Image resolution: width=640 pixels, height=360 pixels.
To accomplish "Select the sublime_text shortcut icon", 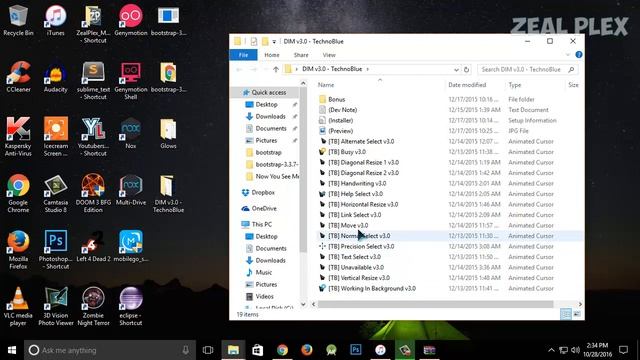I will pyautogui.click(x=93, y=80).
